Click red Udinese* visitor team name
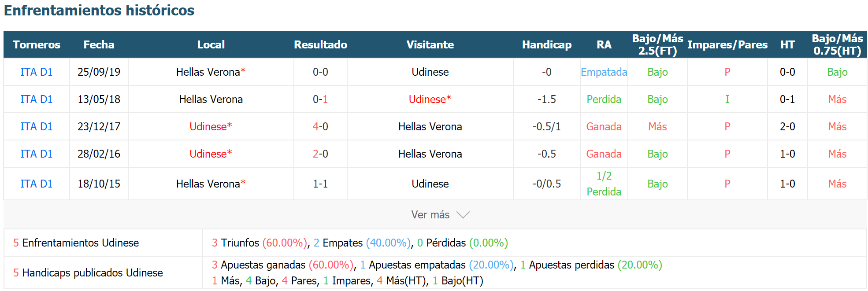Image resolution: width=868 pixels, height=291 pixels. [x=430, y=99]
